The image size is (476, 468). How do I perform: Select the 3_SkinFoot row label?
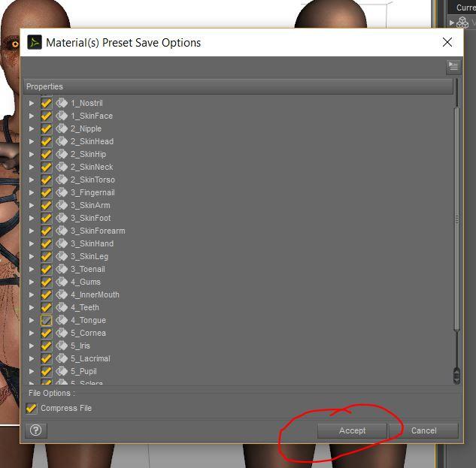(91, 218)
